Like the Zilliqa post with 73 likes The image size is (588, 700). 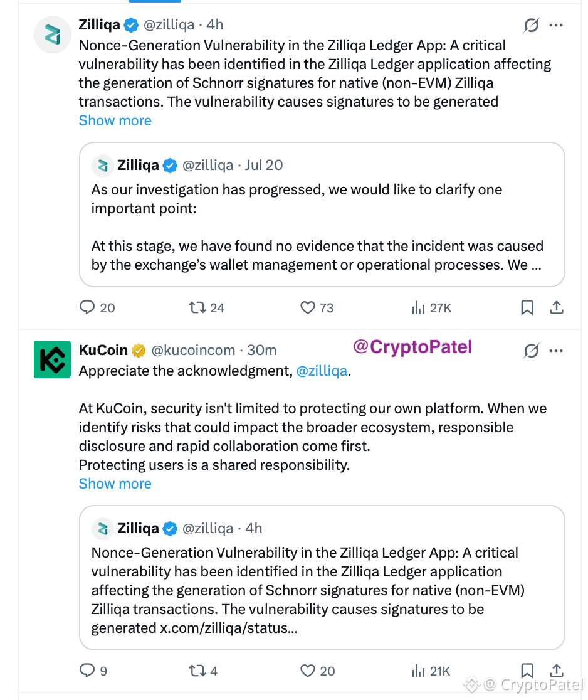(x=317, y=307)
